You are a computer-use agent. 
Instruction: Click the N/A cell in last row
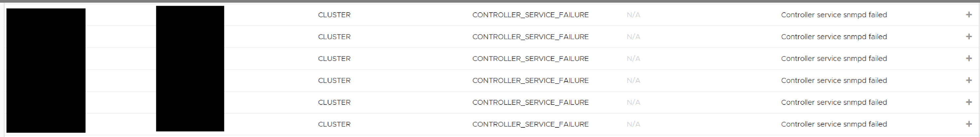point(633,124)
